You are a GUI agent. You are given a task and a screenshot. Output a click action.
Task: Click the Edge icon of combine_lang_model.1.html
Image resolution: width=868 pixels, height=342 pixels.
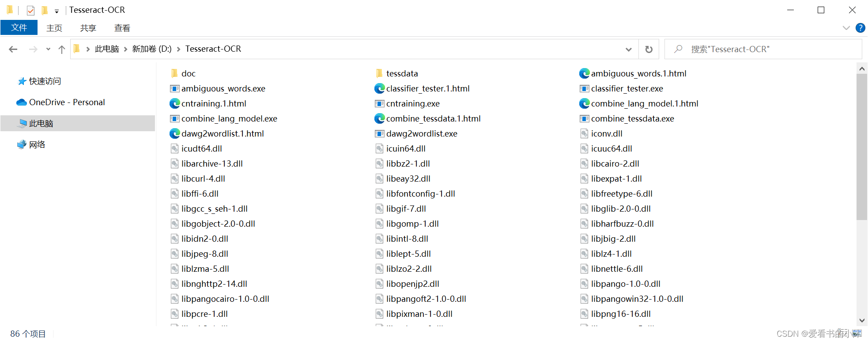[x=584, y=103]
